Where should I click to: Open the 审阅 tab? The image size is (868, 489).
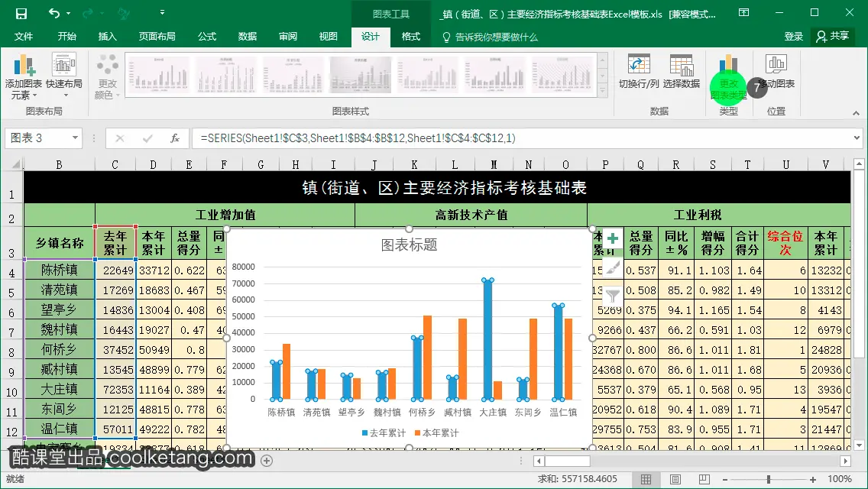tap(287, 36)
